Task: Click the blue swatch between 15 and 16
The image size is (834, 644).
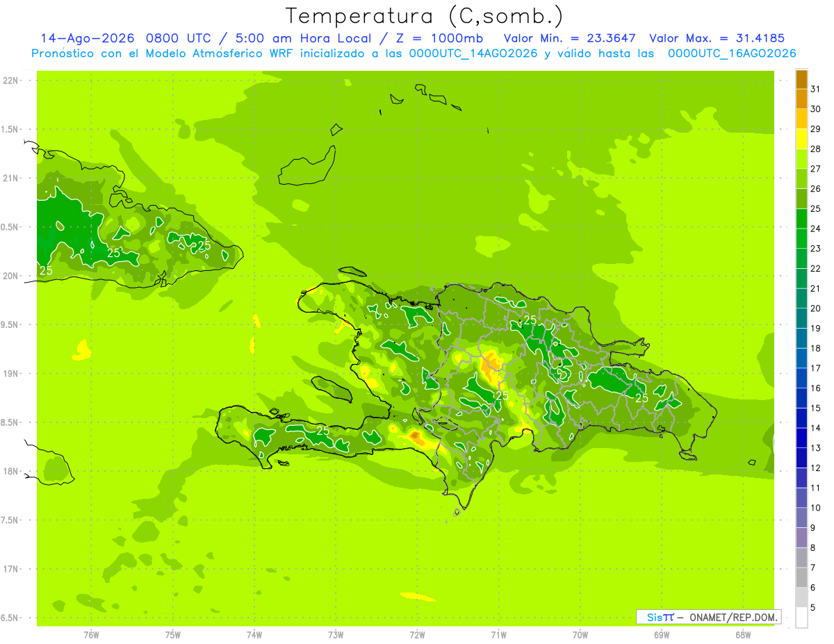Action: 801,398
